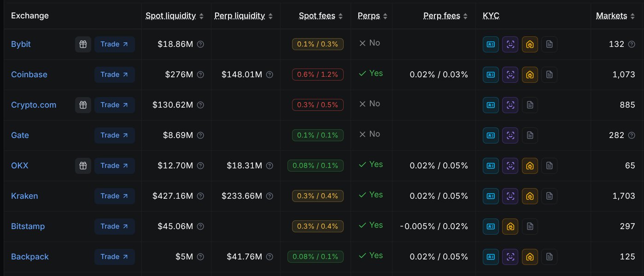Open the Kraken exchange link
Image resolution: width=644 pixels, height=276 pixels.
click(24, 196)
